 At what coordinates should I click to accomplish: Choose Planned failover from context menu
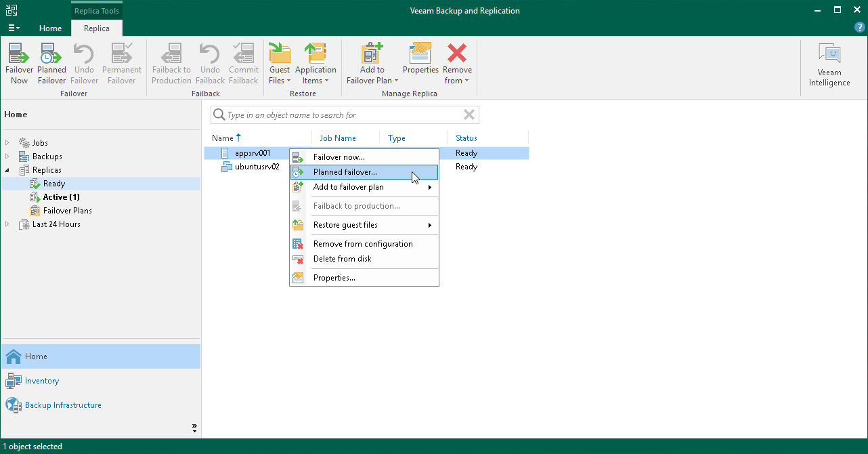tap(364, 172)
